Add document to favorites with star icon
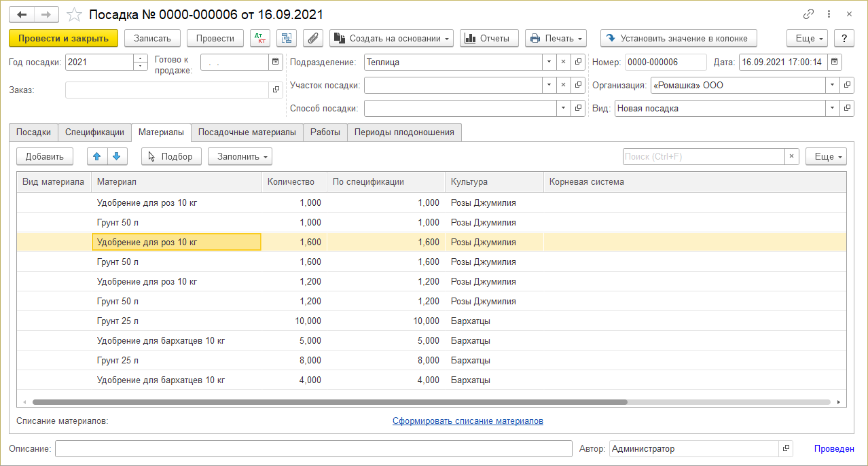 coord(74,14)
